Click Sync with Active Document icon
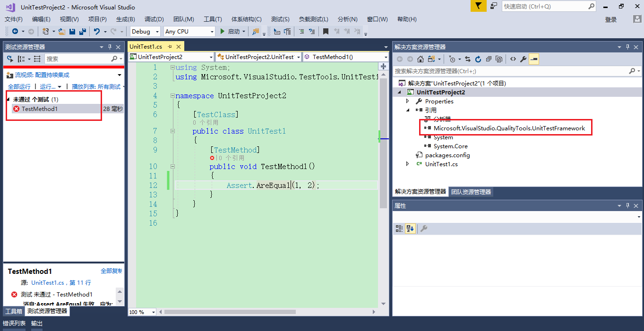Image resolution: width=644 pixels, height=331 pixels. tap(468, 59)
